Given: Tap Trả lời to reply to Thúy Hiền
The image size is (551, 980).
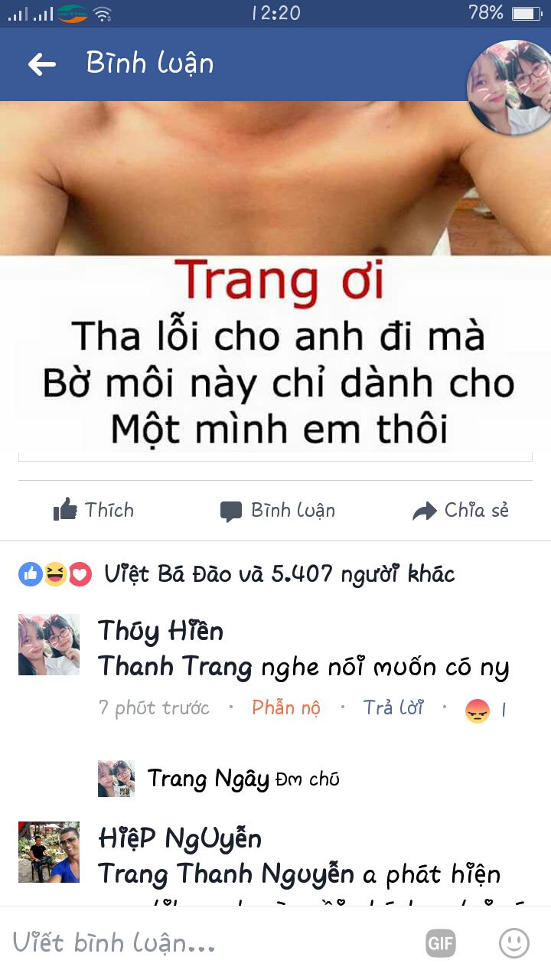Looking at the screenshot, I should pos(393,708).
